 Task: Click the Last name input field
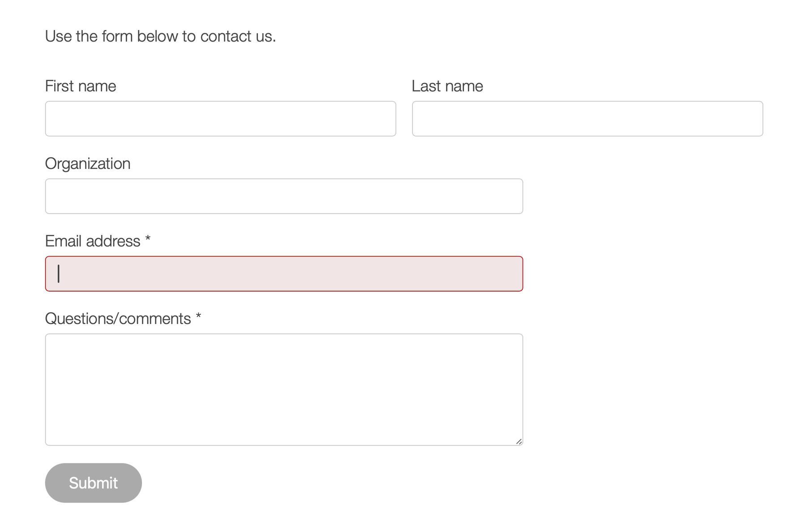point(587,118)
